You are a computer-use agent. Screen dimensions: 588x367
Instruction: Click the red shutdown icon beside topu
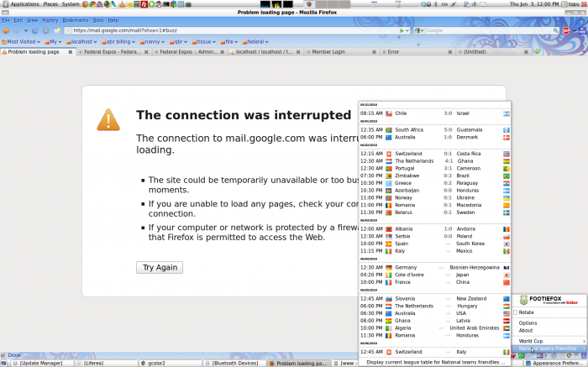(x=583, y=4)
